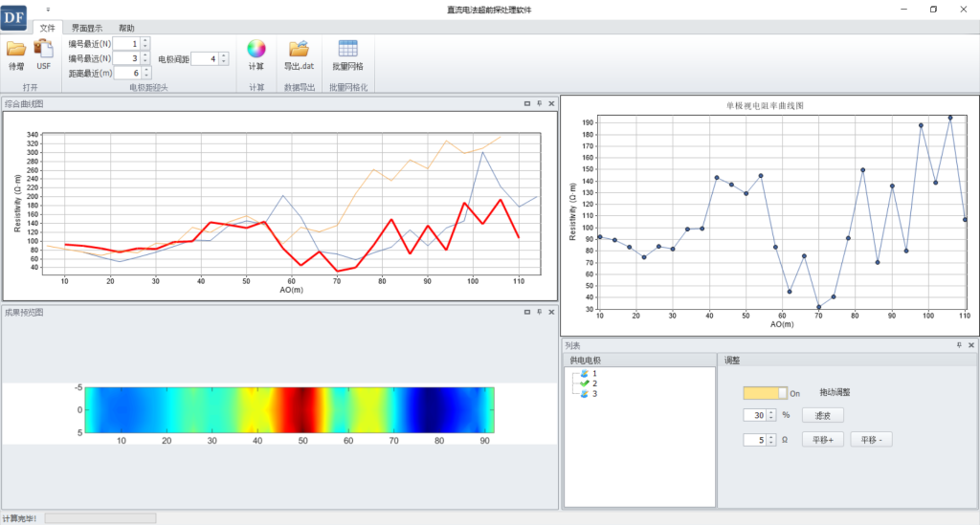Decrease the 距离最近(m) value with down arrow
Screen dimensions: 980x525
coord(146,77)
